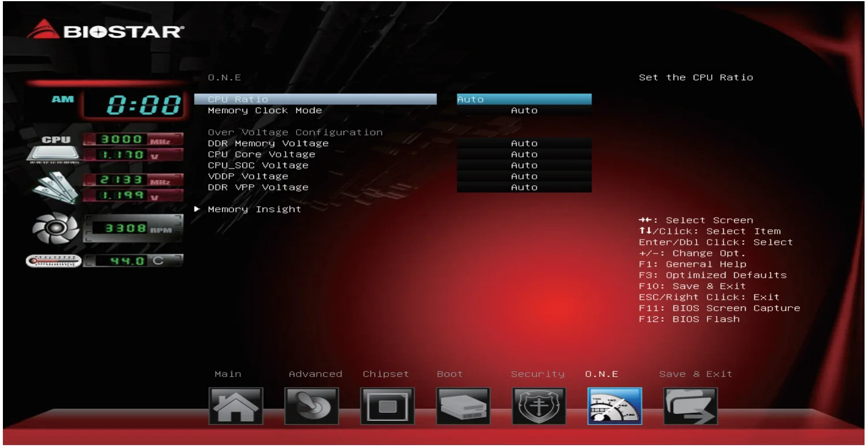Open the Security shield icon
The height and width of the screenshot is (448, 868).
click(539, 406)
